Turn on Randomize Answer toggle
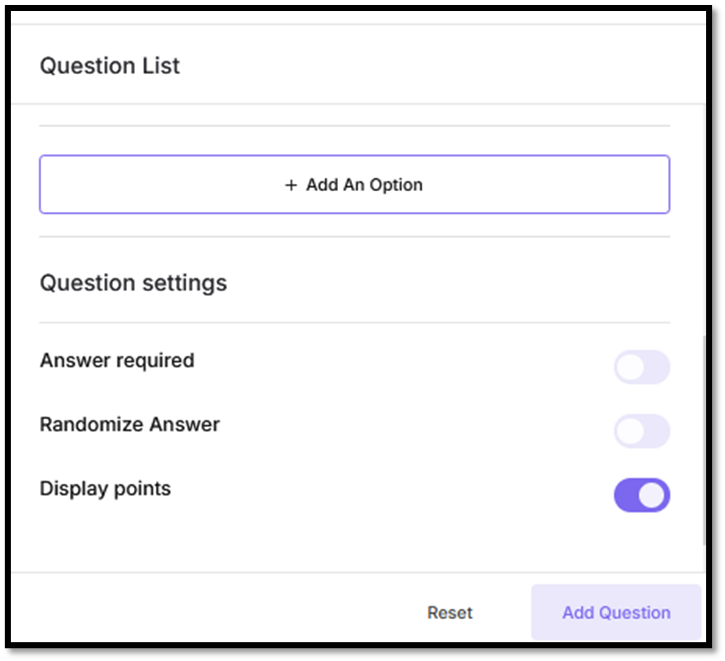725x661 pixels. click(x=641, y=431)
